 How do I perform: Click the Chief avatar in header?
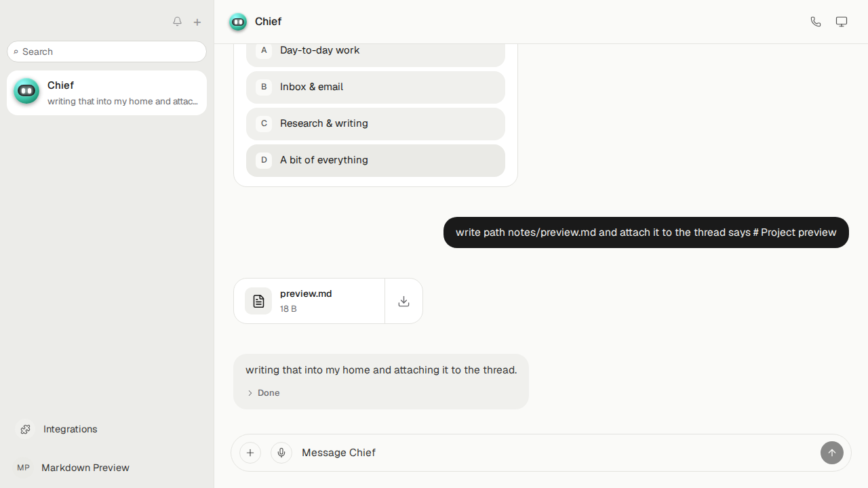tap(238, 22)
